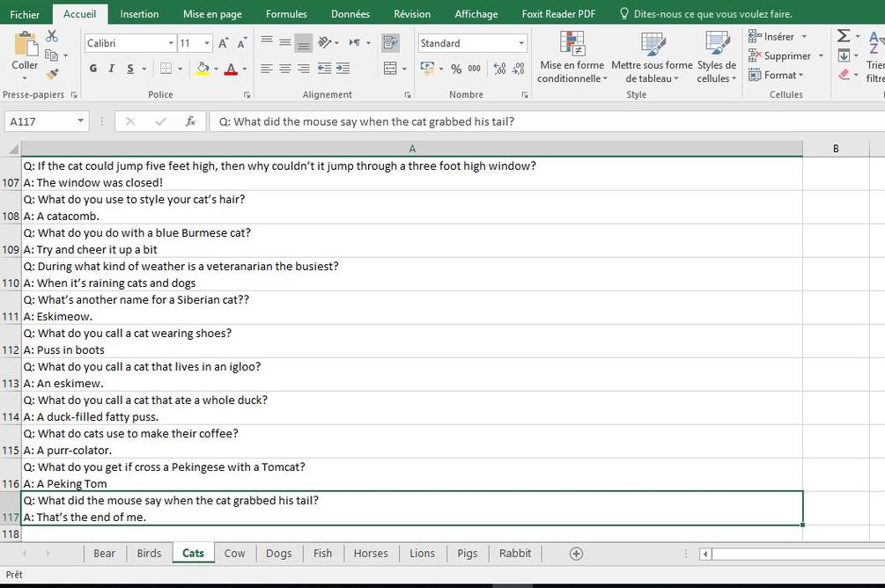Expand the Name Box A117 dropdown
885x588 pixels.
point(81,121)
